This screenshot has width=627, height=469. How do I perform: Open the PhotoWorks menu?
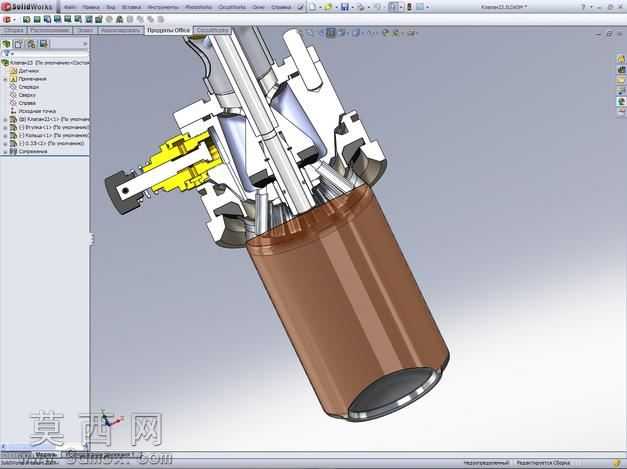point(199,7)
